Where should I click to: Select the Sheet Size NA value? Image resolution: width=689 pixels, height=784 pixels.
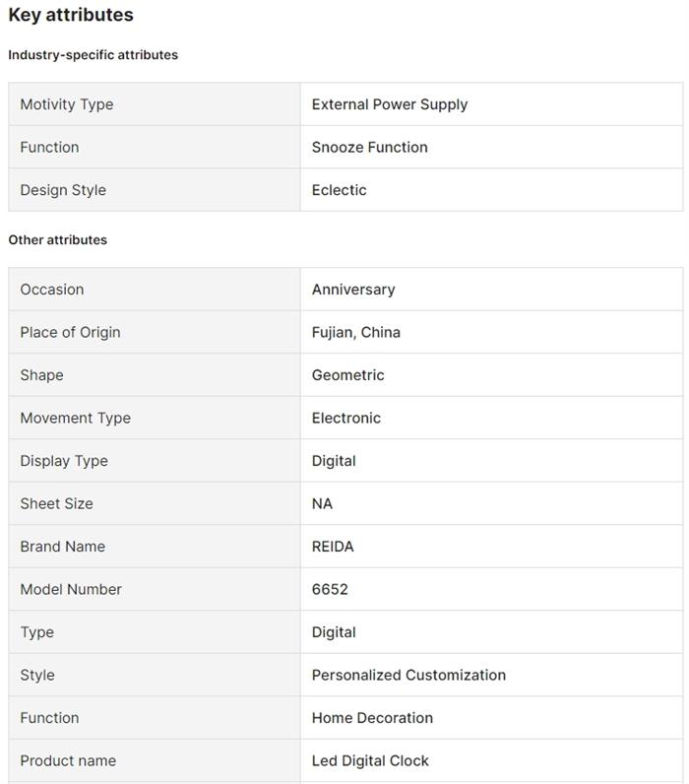323,504
